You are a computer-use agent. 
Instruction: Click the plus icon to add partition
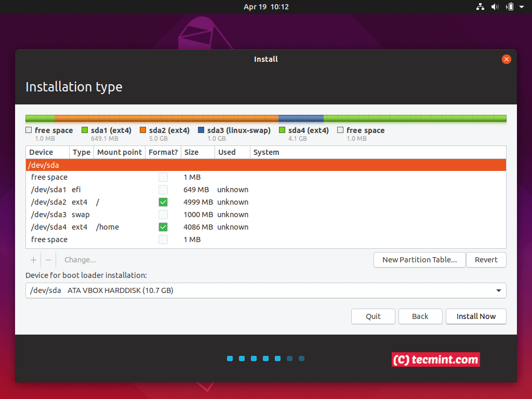click(x=33, y=260)
